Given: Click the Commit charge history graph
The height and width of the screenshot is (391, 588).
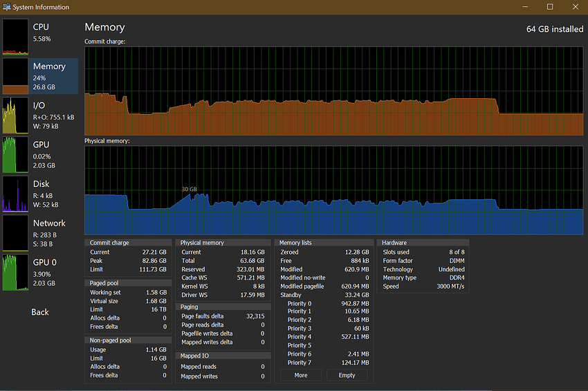Looking at the screenshot, I should [x=333, y=91].
